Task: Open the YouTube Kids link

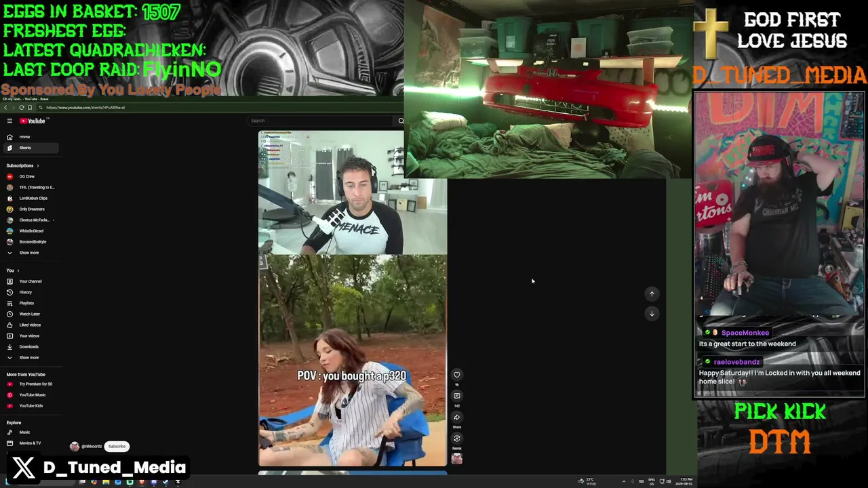Action: pos(31,405)
